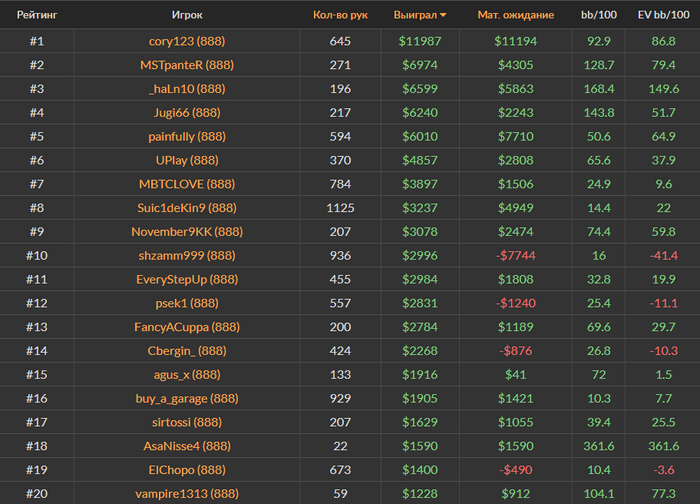The height and width of the screenshot is (504, 700).
Task: Open shzamm999 (888) player profile
Action: tap(187, 255)
